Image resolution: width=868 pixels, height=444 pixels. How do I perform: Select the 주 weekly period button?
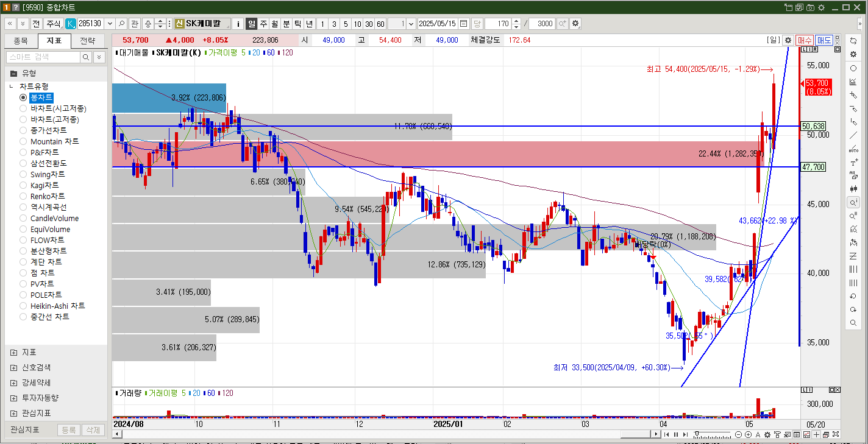point(263,24)
